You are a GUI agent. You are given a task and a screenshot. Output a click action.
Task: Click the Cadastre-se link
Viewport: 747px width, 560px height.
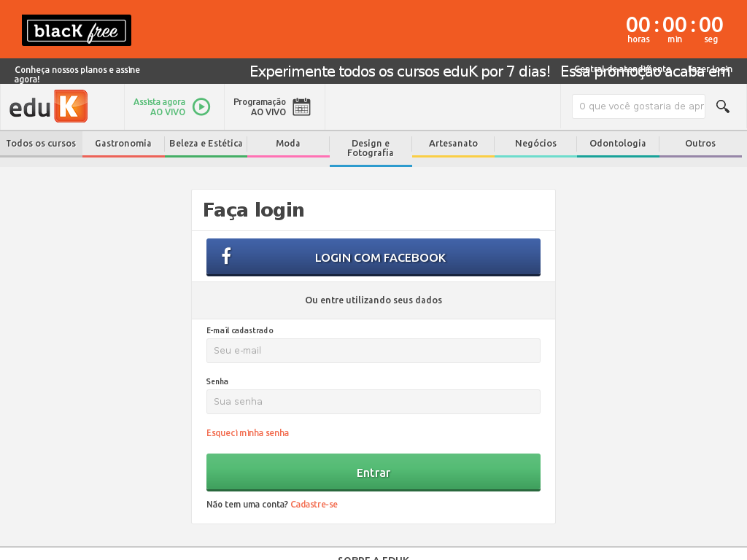[314, 504]
